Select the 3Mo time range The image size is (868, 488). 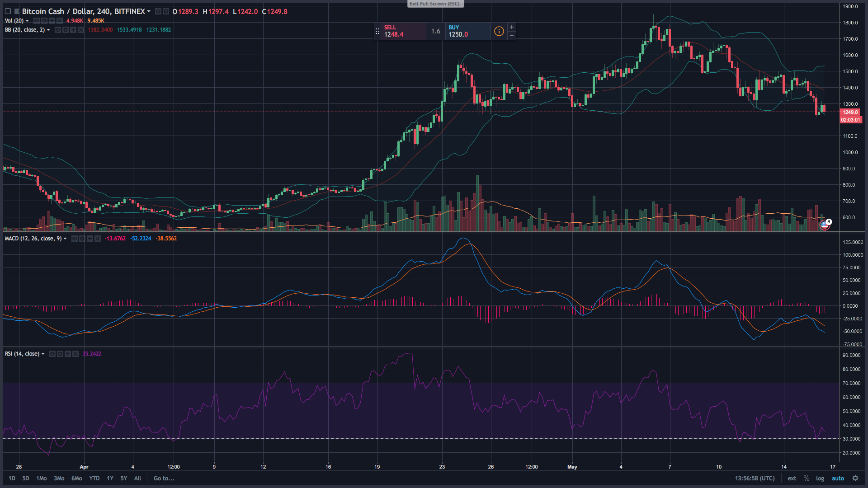[59, 478]
